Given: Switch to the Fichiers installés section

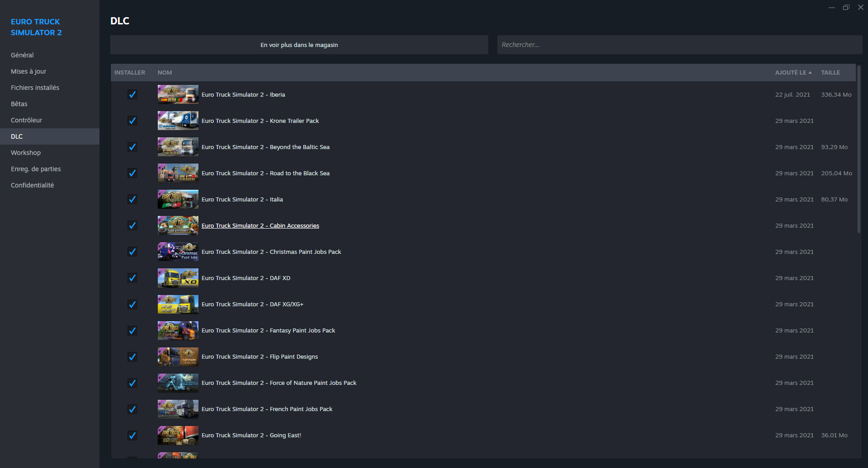Looking at the screenshot, I should pyautogui.click(x=35, y=88).
